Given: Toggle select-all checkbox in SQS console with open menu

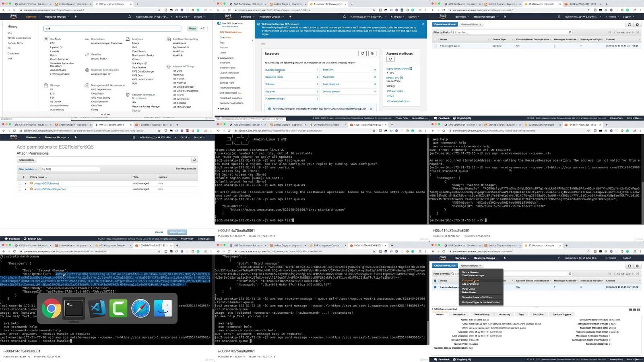Looking at the screenshot, I should tap(435, 281).
